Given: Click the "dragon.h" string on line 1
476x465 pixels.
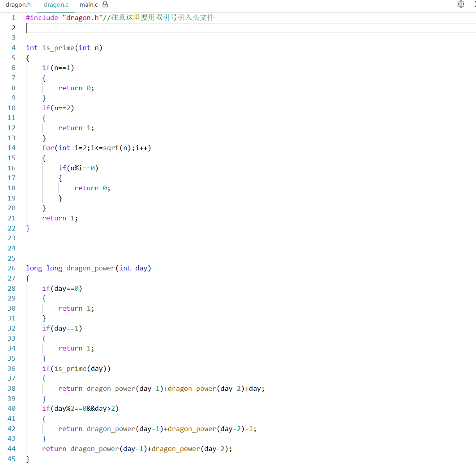Looking at the screenshot, I should [82, 18].
